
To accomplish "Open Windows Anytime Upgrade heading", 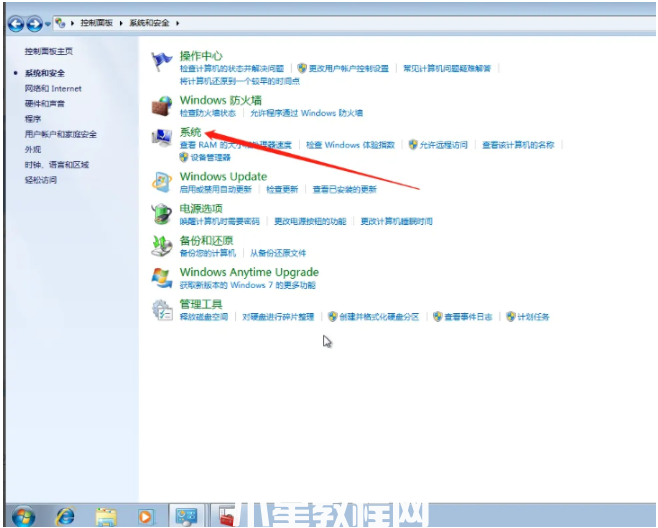I will click(249, 272).
